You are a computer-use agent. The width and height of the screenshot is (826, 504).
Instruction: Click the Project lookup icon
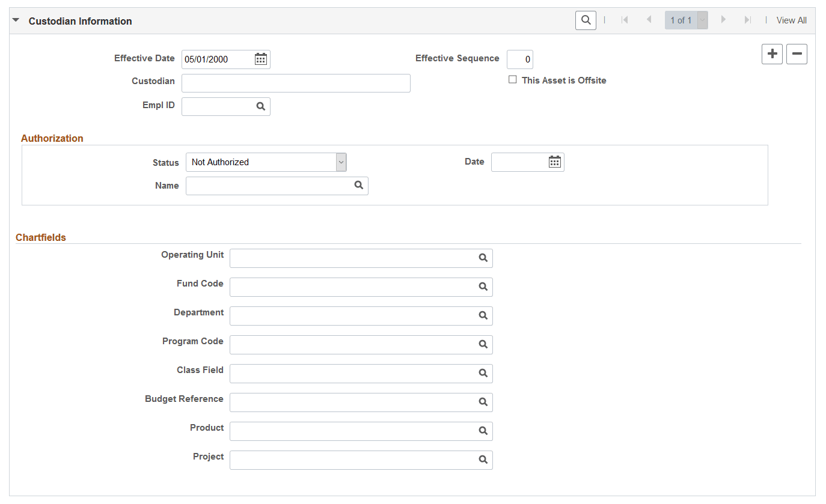[x=483, y=460]
